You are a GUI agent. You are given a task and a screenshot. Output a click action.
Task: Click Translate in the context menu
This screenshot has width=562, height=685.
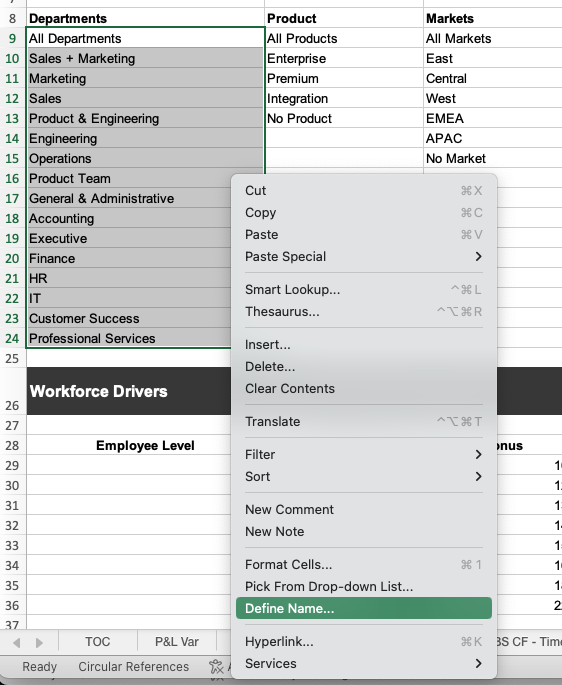364,422
